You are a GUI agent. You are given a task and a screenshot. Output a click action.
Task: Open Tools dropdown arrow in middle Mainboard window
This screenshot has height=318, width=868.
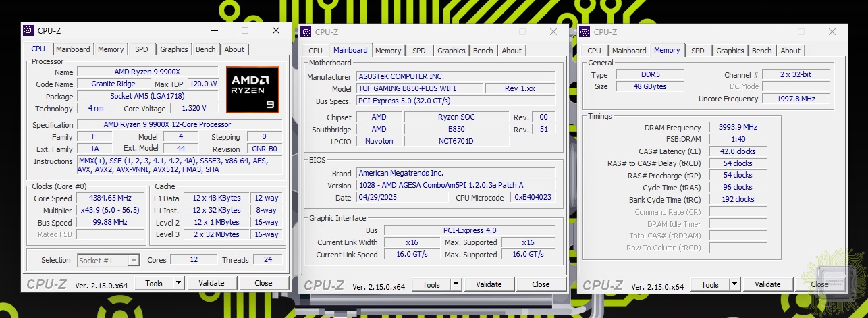[455, 284]
